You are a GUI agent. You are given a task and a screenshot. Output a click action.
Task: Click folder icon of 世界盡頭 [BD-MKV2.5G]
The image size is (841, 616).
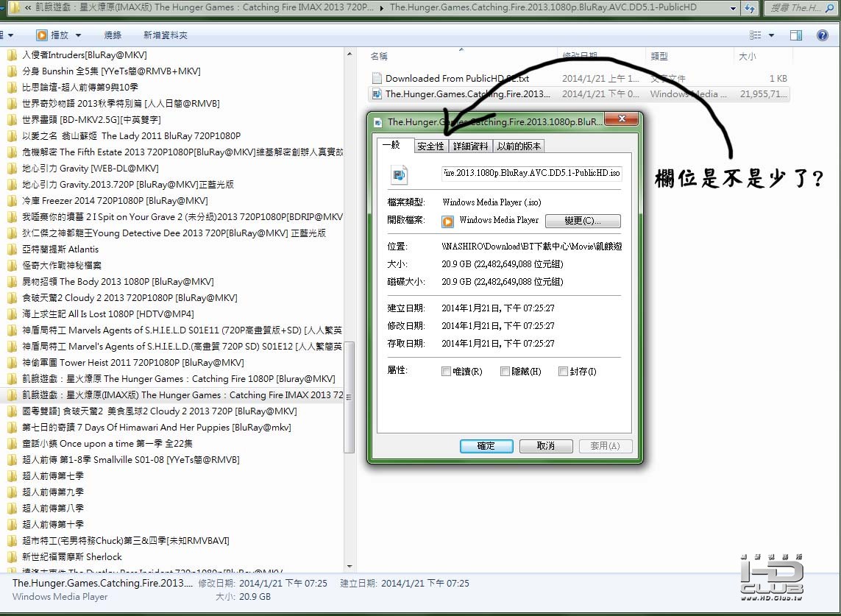coord(12,120)
